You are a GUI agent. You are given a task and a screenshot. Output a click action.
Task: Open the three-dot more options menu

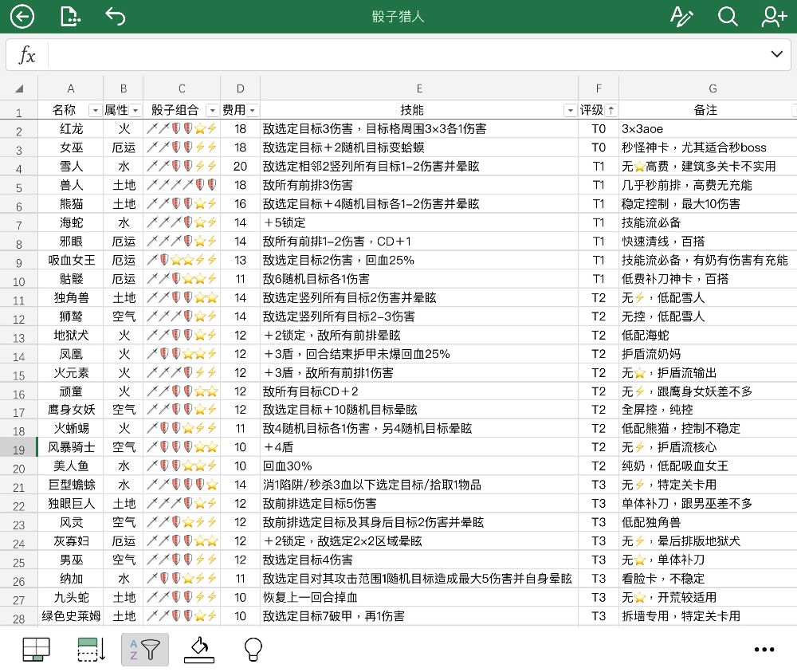[764, 650]
